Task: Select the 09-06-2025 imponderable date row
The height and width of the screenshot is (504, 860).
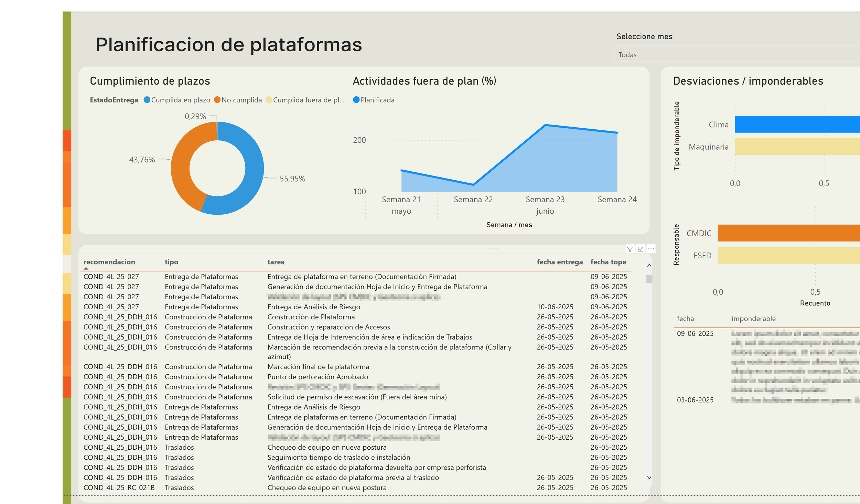Action: click(x=695, y=333)
